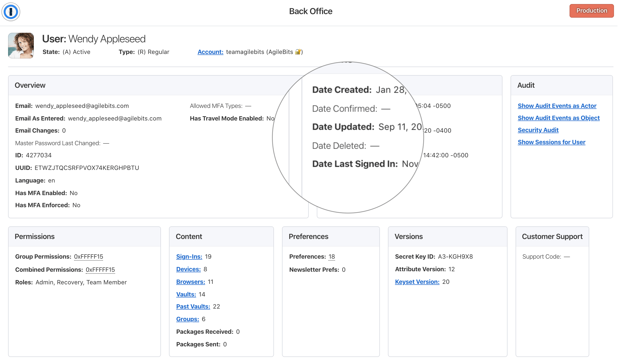
Task: Inspect the Group Permissions value 0xFFFFF15
Action: click(88, 257)
